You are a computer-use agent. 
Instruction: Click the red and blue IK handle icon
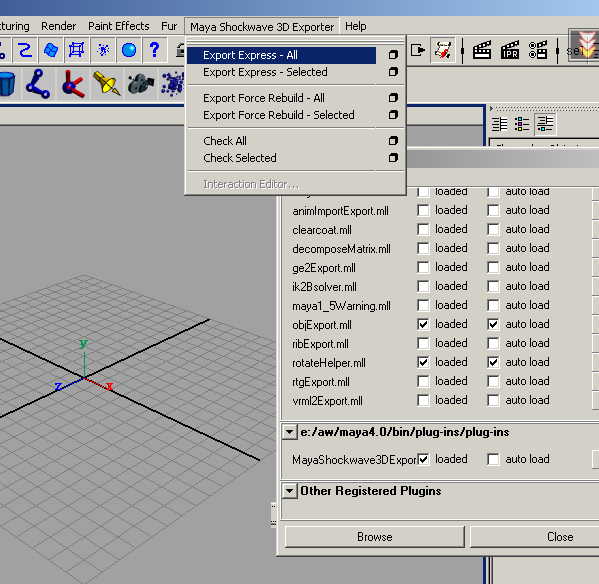pyautogui.click(x=73, y=84)
